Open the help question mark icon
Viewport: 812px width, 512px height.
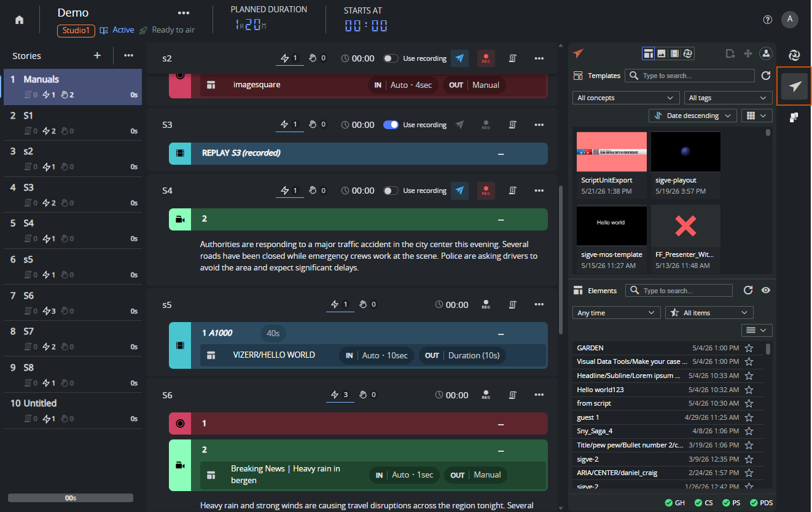pos(767,20)
